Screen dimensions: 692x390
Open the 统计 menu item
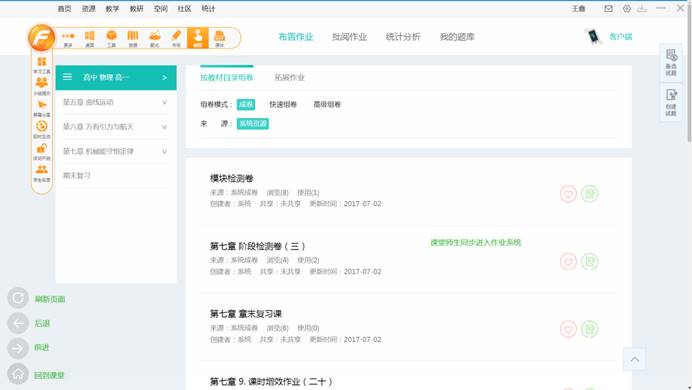tap(208, 8)
